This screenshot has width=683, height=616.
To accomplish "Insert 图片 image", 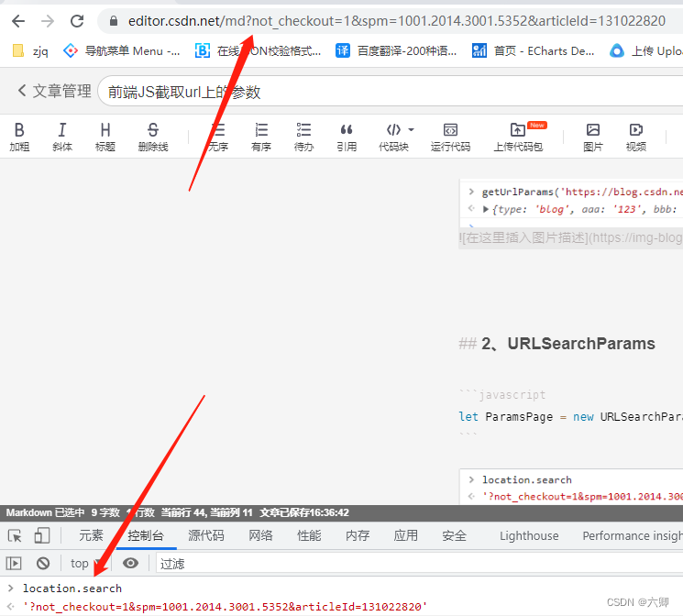I will [x=593, y=137].
